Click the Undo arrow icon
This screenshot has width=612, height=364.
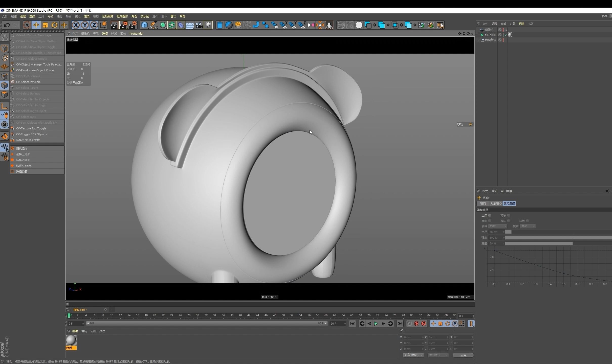(x=7, y=25)
